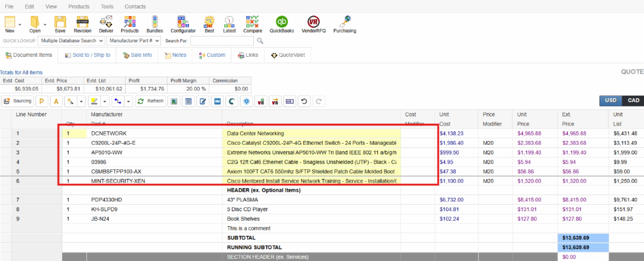Click the quick lookup magnifier icon
The image size is (644, 261).
[x=260, y=41]
